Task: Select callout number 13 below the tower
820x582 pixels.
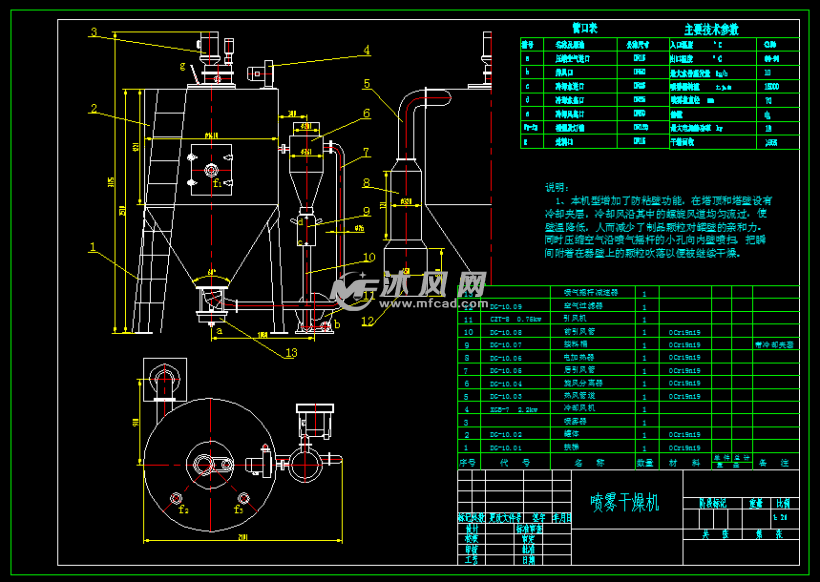Action: tap(291, 352)
